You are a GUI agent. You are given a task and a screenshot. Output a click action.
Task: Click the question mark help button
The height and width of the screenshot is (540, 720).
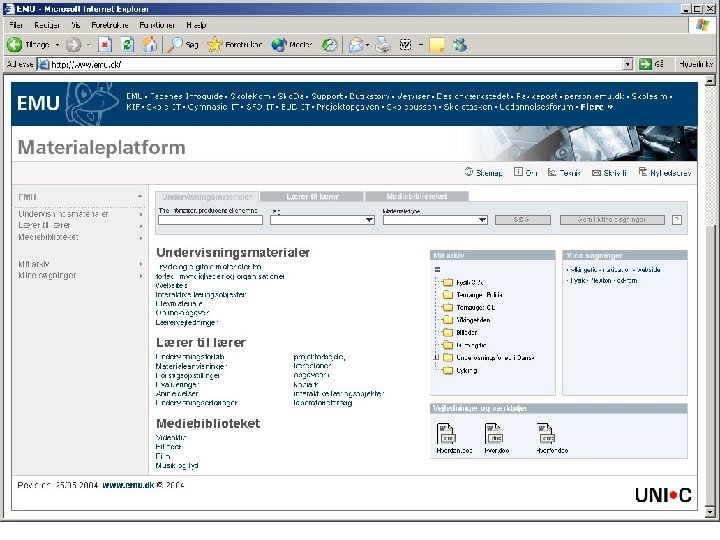tap(677, 219)
